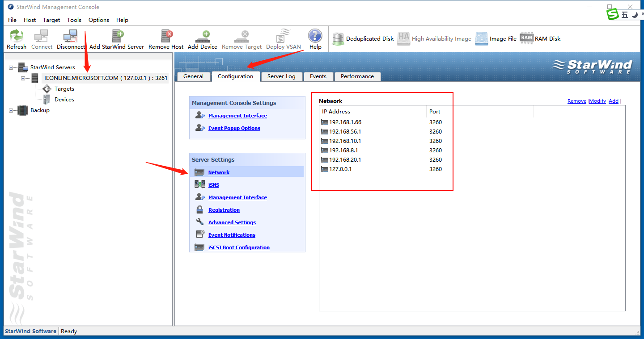
Task: Open the Help menu in the menu bar
Action: [x=122, y=20]
